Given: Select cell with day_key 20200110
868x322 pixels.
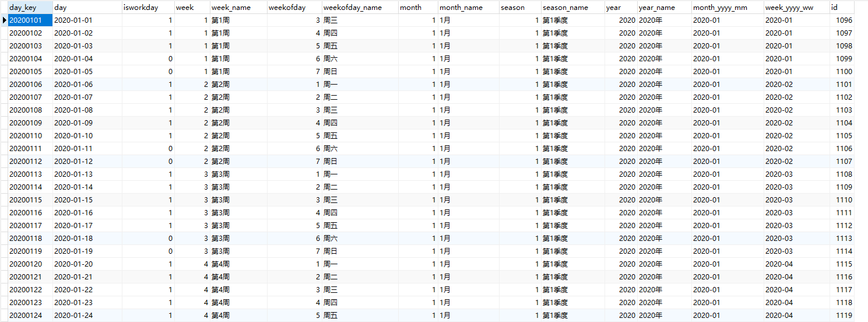Looking at the screenshot, I should pos(30,136).
